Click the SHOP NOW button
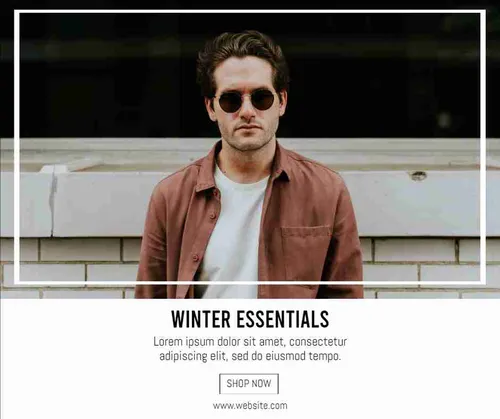 tap(249, 384)
